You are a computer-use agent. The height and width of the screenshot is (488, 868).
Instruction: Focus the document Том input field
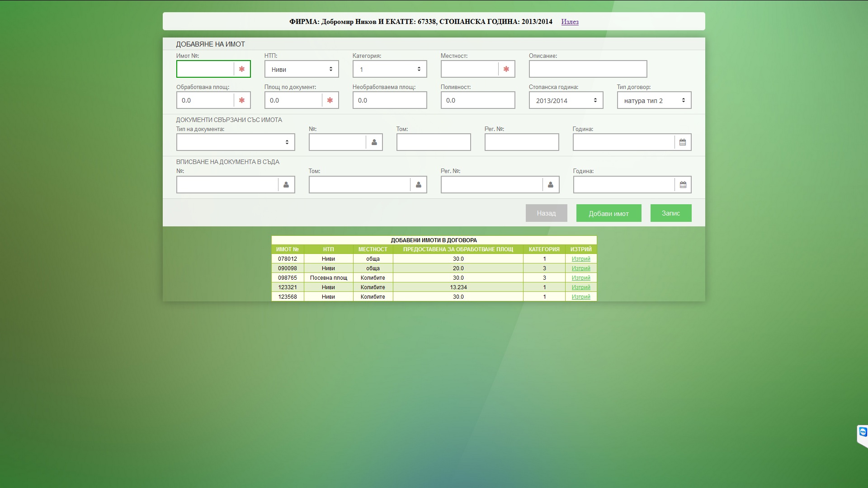[434, 142]
